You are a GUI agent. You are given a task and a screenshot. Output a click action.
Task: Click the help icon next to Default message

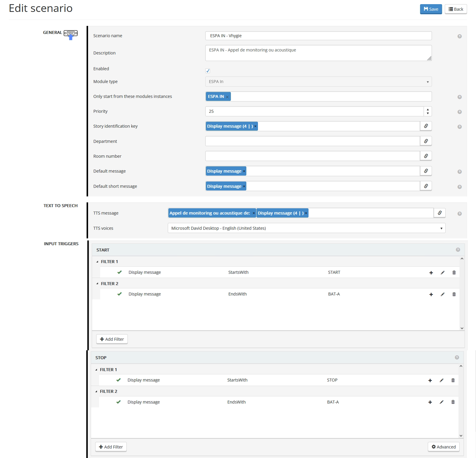tap(459, 171)
